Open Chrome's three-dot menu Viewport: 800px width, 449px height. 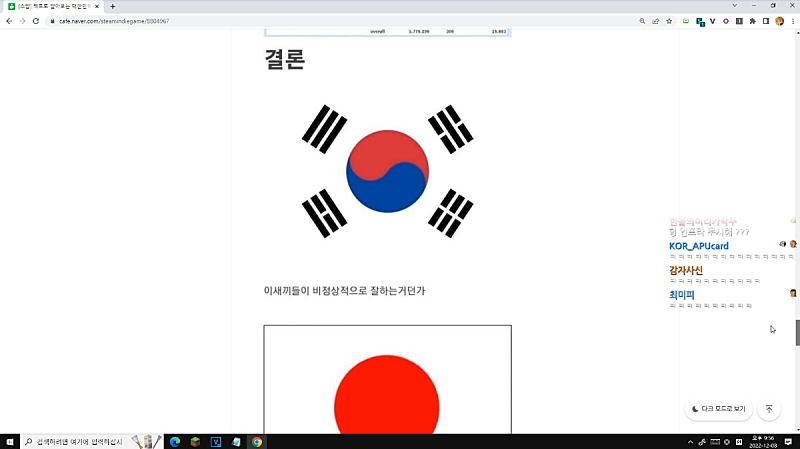[793, 21]
